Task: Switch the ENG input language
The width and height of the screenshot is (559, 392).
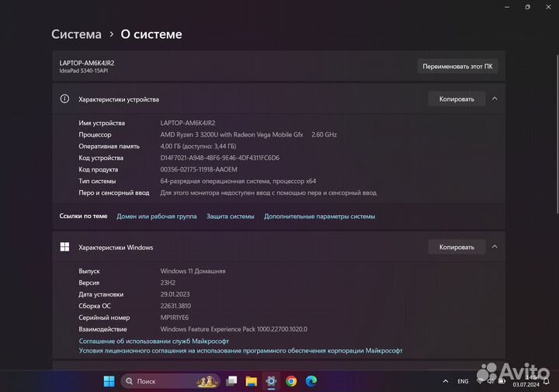Action: [x=463, y=381]
